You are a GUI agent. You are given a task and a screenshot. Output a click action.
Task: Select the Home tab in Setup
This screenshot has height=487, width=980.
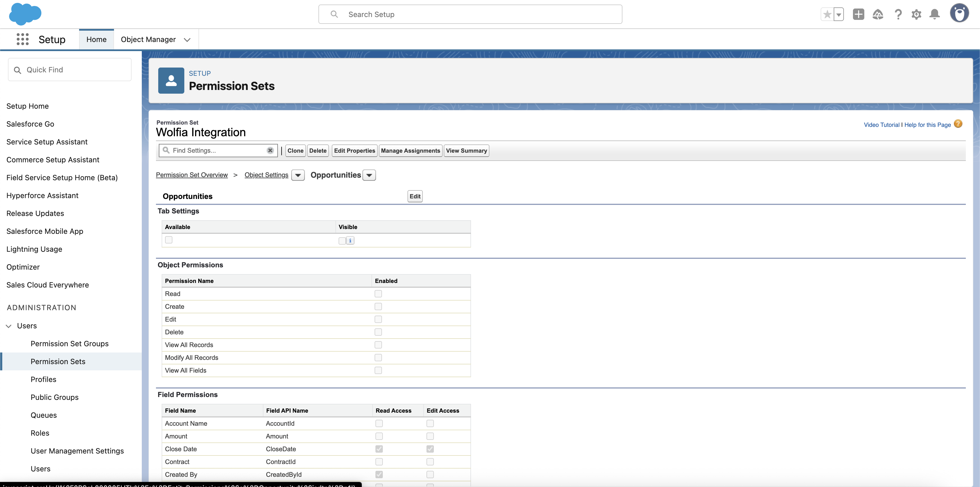[96, 39]
